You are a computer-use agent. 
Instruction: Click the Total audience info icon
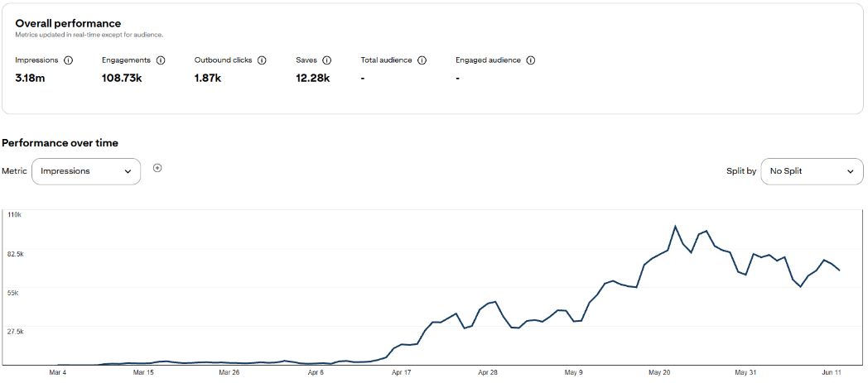[422, 60]
